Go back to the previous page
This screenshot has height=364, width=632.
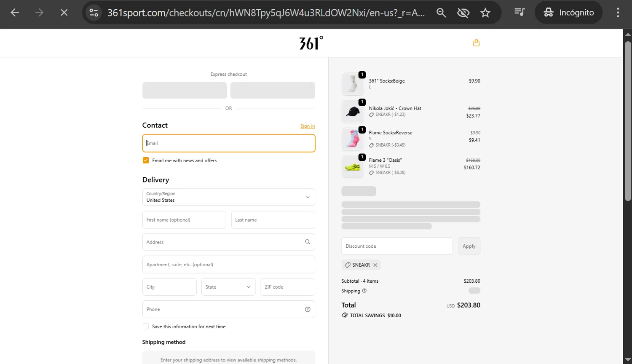pos(15,13)
